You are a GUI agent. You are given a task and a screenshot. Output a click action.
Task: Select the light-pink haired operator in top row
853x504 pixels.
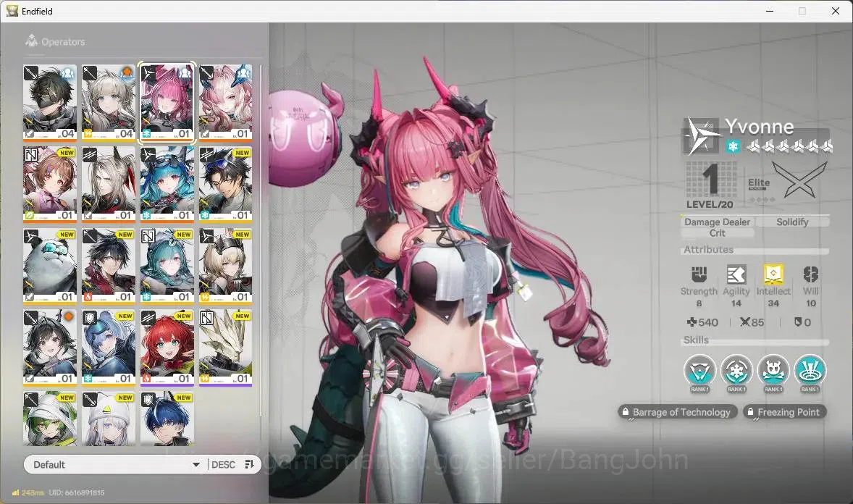[226, 102]
